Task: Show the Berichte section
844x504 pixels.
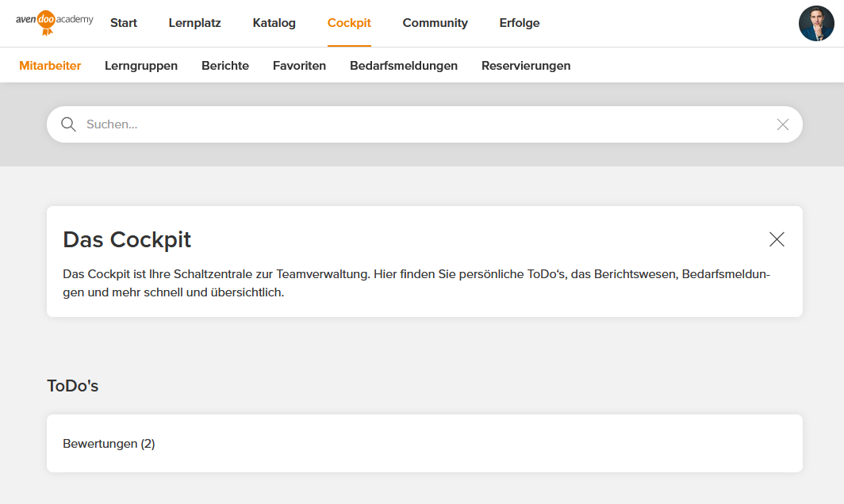Action: point(225,66)
